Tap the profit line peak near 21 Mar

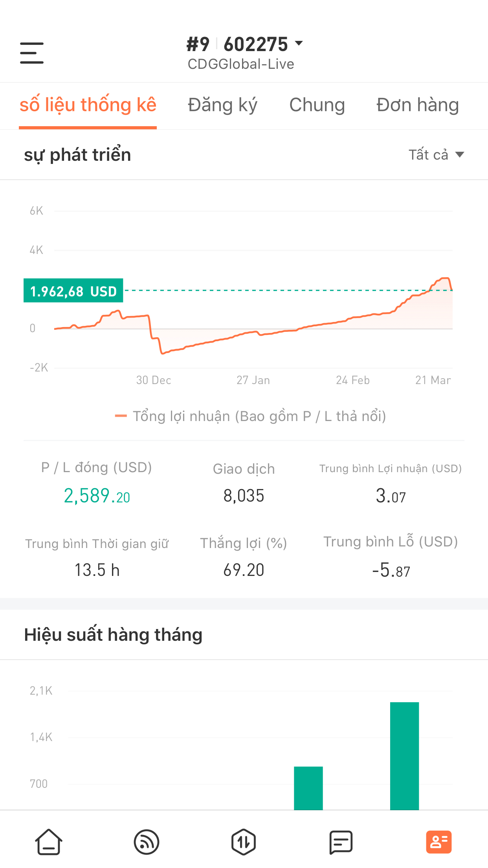point(445,278)
